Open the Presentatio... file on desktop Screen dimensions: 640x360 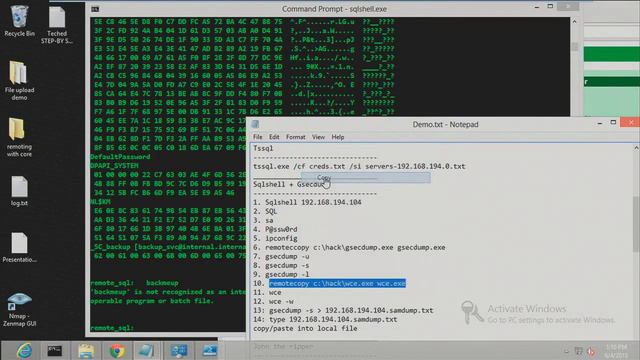[x=19, y=247]
